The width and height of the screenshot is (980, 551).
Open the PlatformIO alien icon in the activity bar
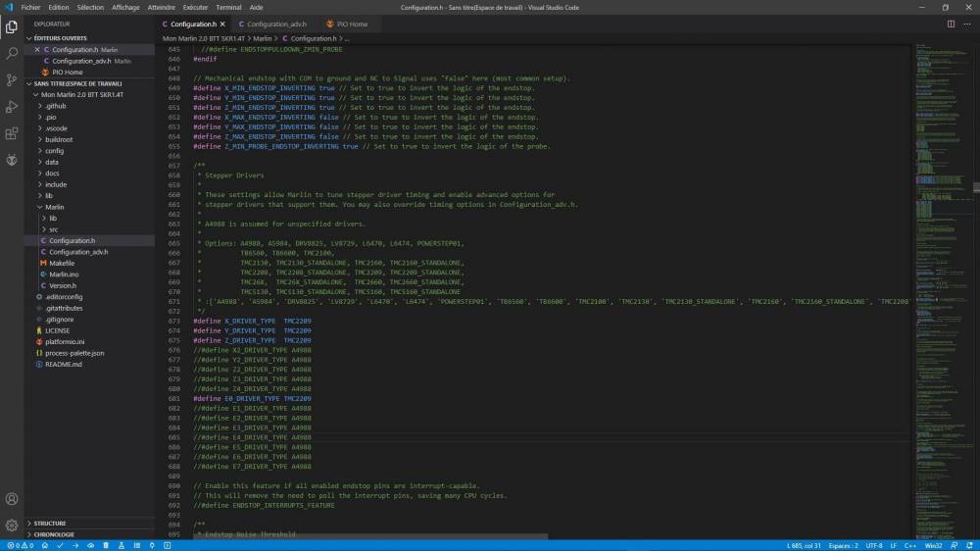(x=11, y=160)
